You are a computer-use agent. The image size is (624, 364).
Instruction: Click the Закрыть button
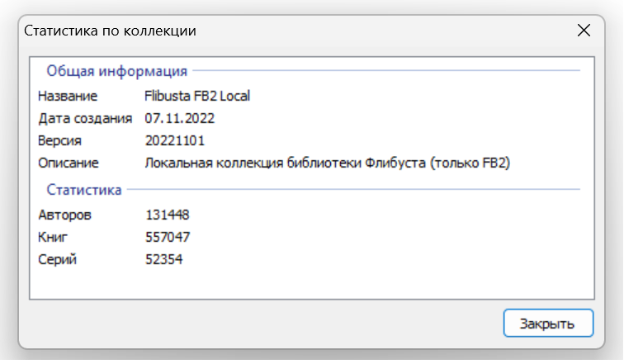548,323
